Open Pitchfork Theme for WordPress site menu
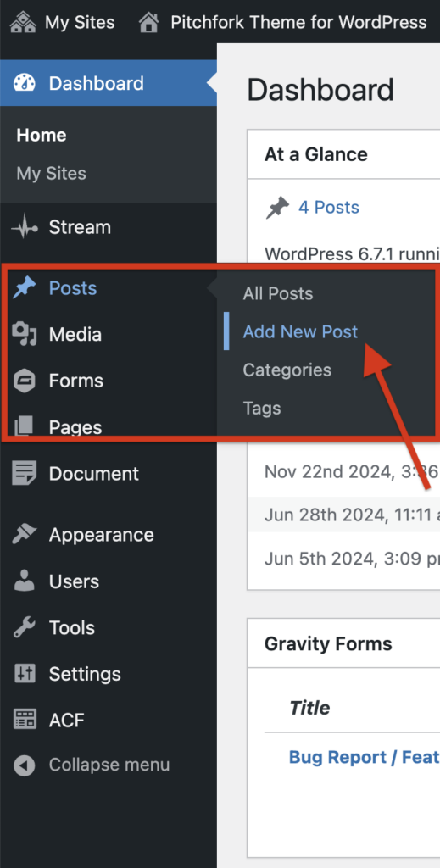 coord(298,23)
